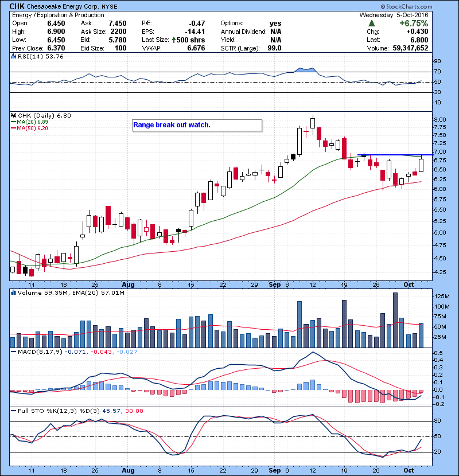Viewport: 459px width, 476px height.
Task: Click the NYSE exchange label
Action: coord(110,7)
